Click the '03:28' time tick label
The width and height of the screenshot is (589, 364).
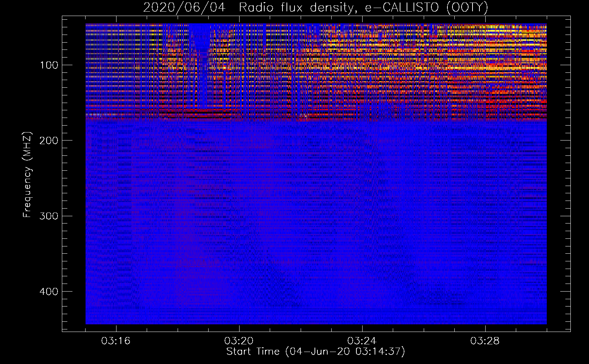(485, 341)
